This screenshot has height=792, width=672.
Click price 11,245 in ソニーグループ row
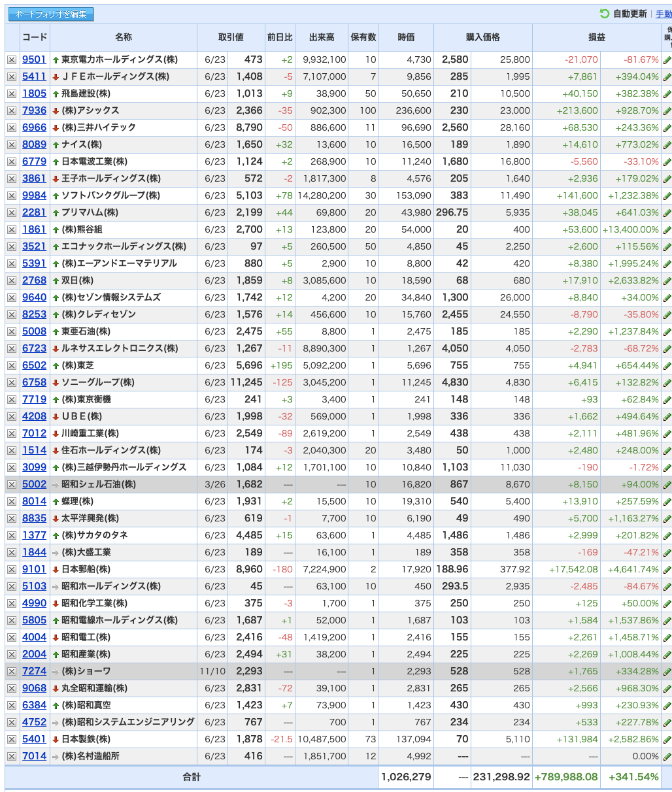coord(246,382)
